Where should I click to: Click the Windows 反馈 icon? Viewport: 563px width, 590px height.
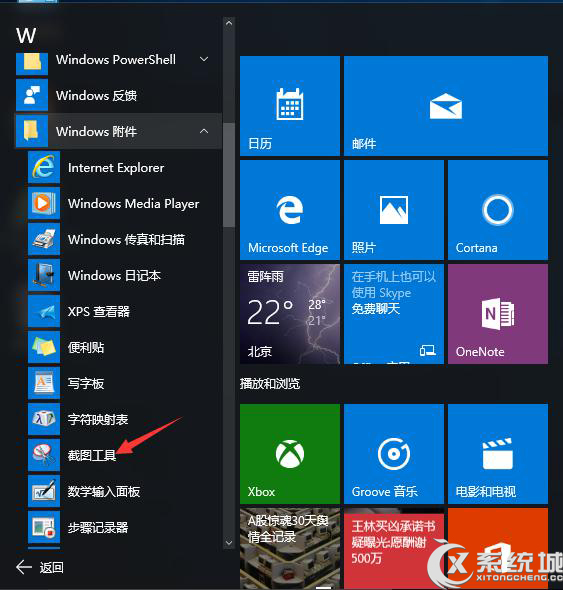click(32, 95)
